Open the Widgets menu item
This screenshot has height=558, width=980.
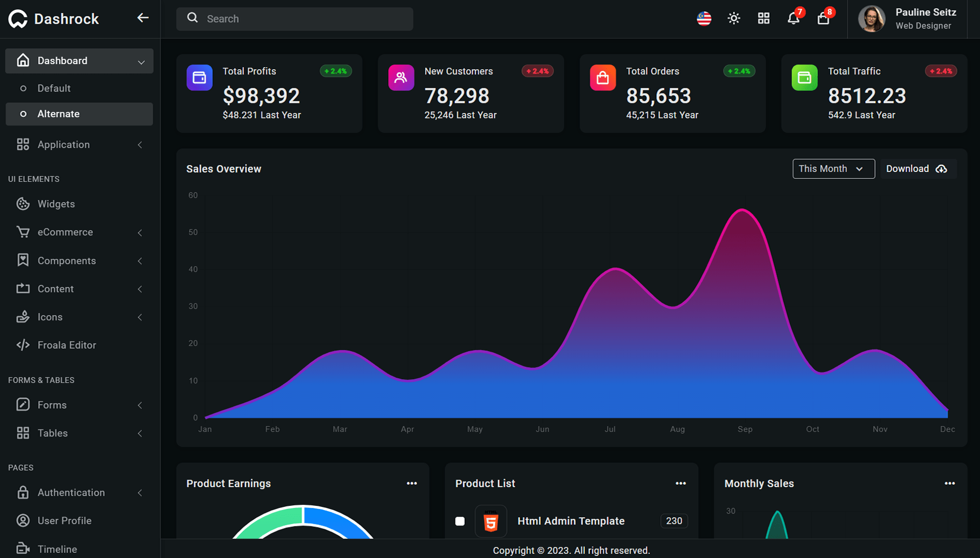[56, 204]
